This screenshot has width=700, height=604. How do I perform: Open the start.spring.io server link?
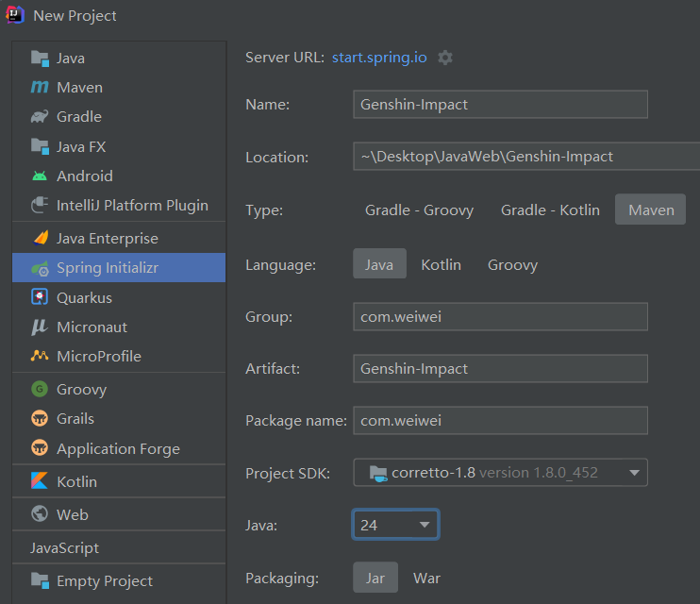tap(379, 58)
